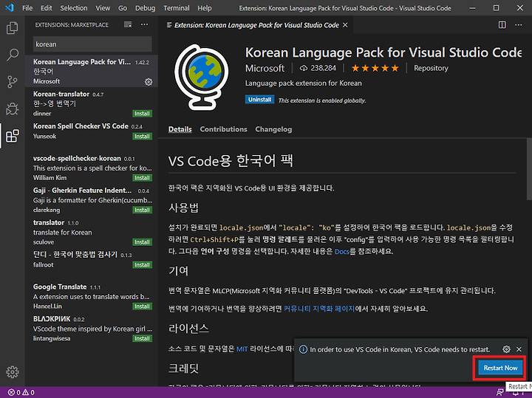Select vscode-spellchecker-korean list entry
Screen dimensions: 532x398
[92, 168]
